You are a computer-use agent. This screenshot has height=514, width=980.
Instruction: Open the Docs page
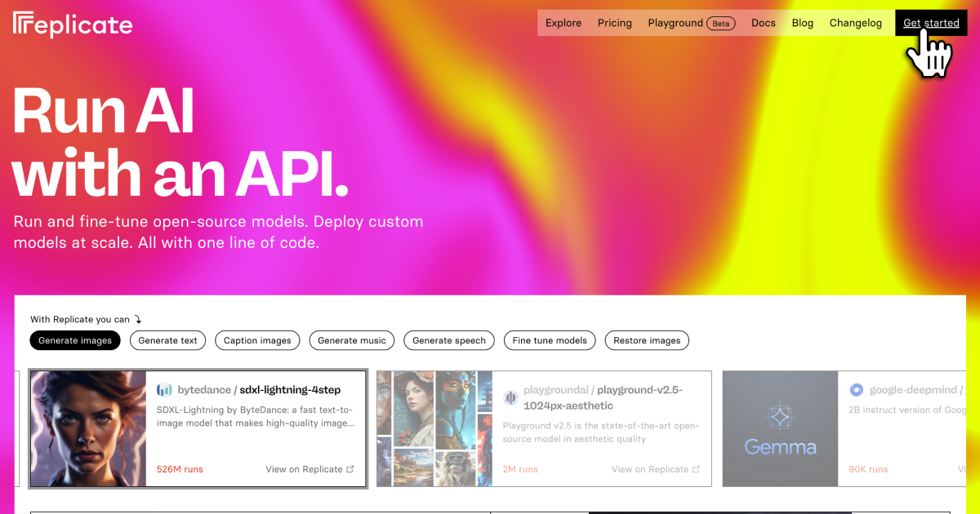(764, 23)
